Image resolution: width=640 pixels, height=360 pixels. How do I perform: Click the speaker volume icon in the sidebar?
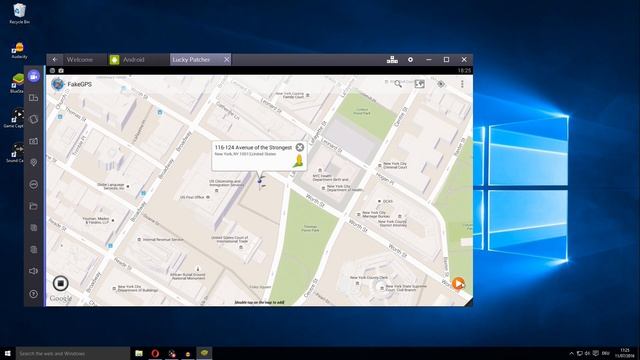(33, 271)
